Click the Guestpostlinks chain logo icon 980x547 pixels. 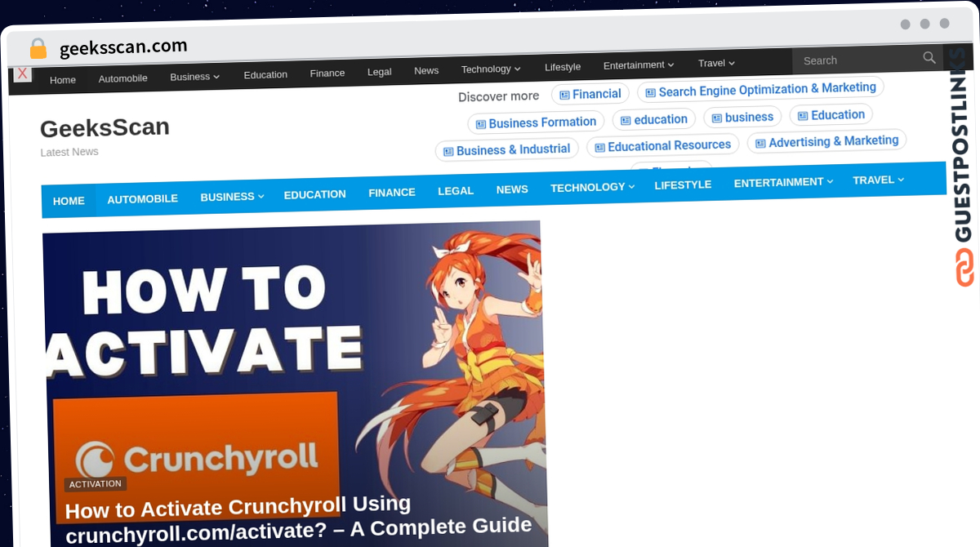coord(965,267)
